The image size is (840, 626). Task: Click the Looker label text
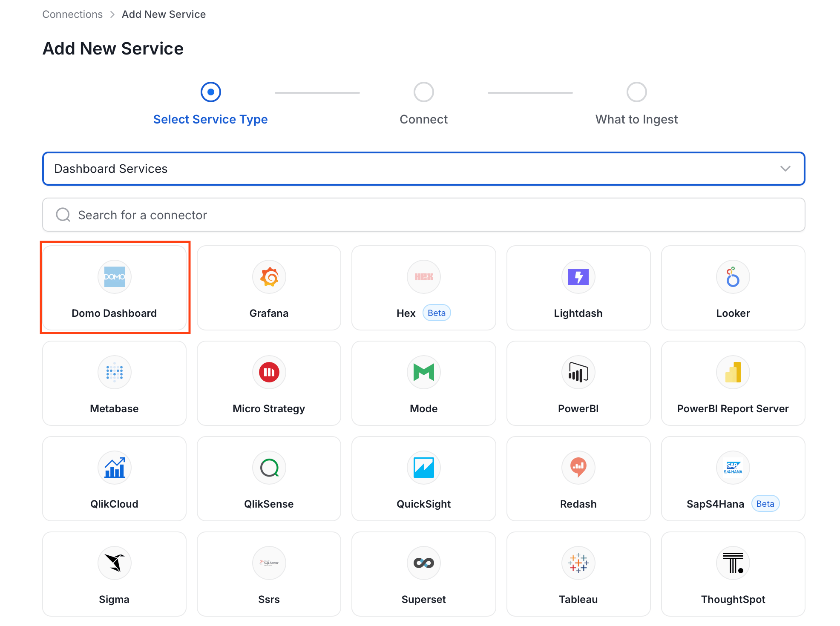pyautogui.click(x=733, y=313)
